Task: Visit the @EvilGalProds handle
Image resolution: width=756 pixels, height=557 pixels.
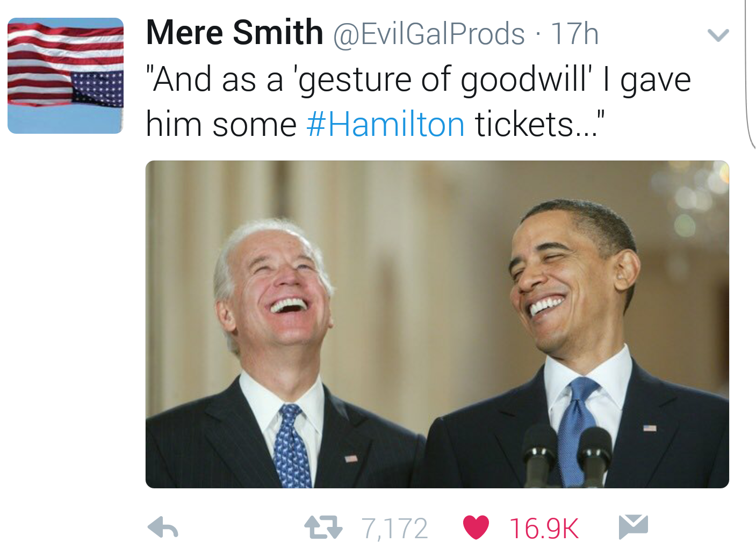Action: (x=429, y=34)
